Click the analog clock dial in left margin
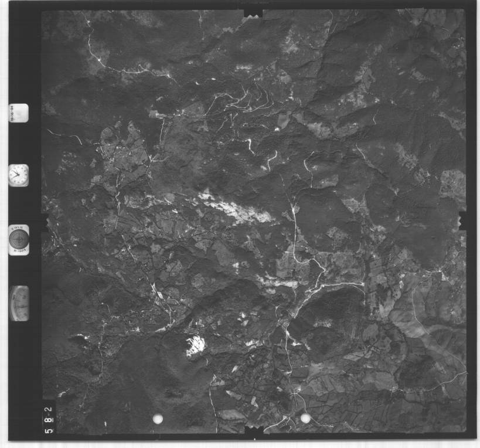The image size is (480, 448). tap(19, 175)
